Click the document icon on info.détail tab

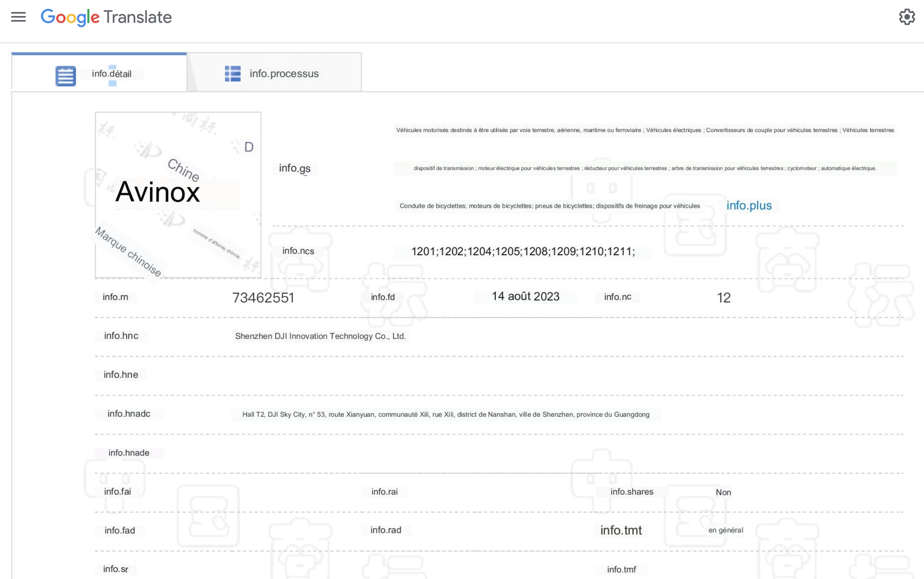pyautogui.click(x=66, y=76)
